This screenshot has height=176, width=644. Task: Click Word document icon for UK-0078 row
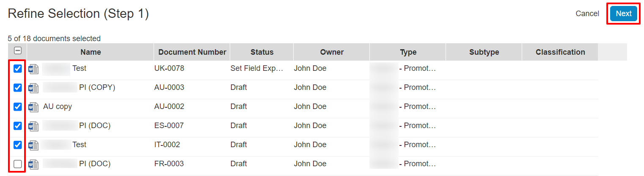33,69
